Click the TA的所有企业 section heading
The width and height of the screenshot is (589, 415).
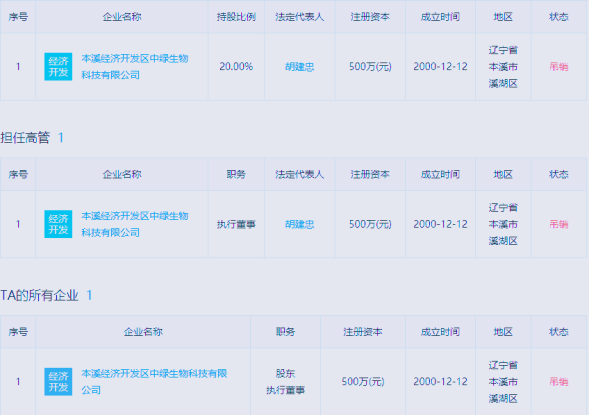point(39,295)
